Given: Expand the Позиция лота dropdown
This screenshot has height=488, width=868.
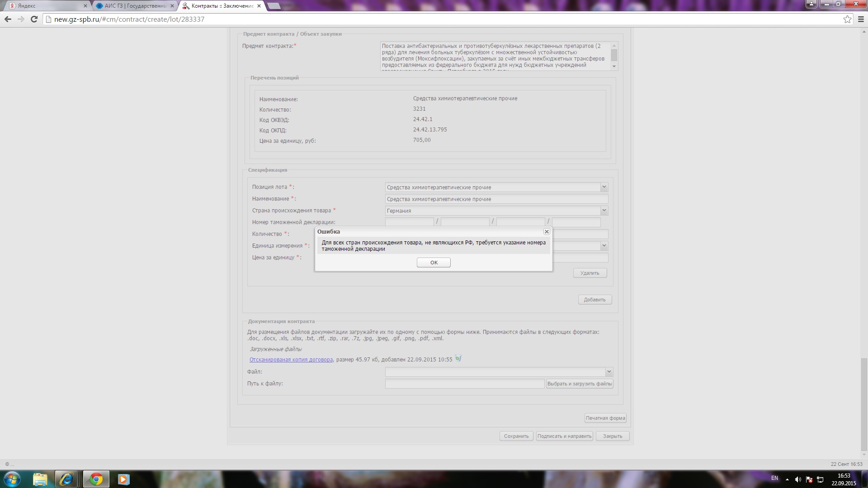Looking at the screenshot, I should 604,187.
